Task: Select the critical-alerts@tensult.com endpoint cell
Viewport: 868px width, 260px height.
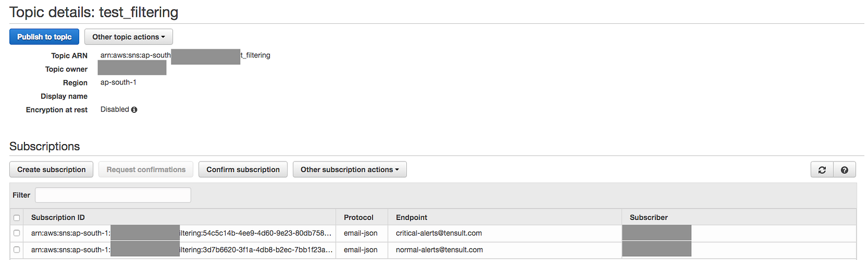Action: (x=439, y=233)
